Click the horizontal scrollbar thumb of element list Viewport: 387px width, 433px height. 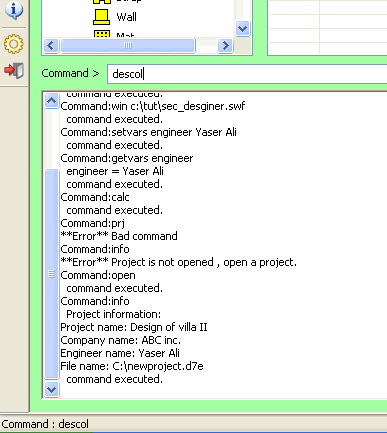[x=128, y=46]
